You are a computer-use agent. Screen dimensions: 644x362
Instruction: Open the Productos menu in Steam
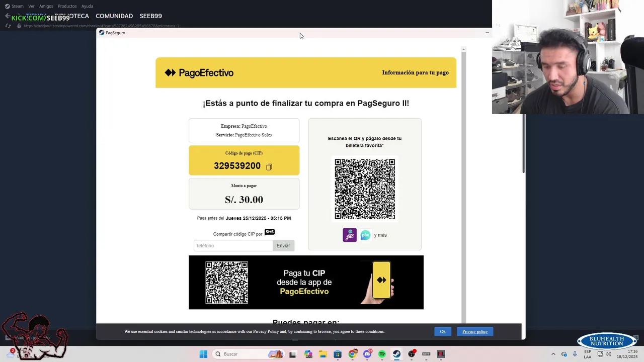click(x=67, y=6)
